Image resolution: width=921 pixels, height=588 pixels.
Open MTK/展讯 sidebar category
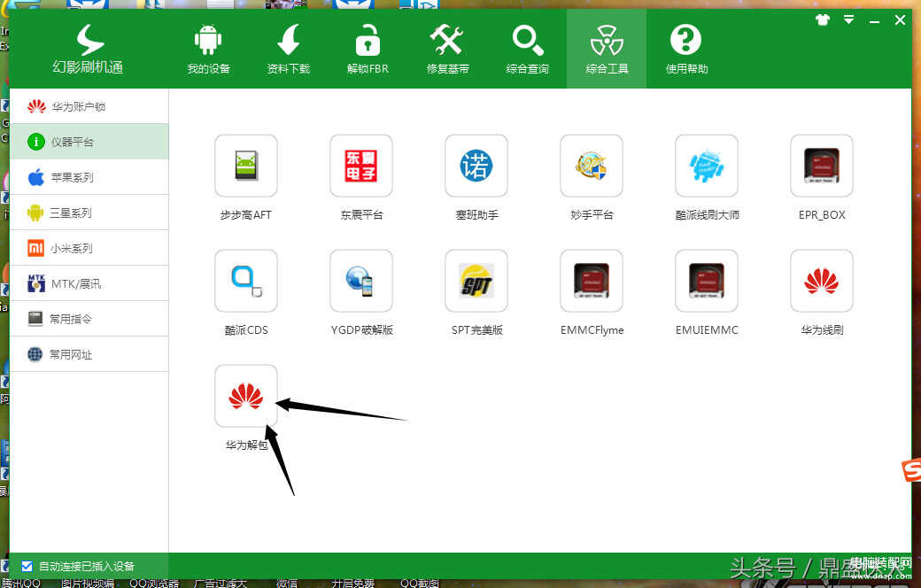75,283
